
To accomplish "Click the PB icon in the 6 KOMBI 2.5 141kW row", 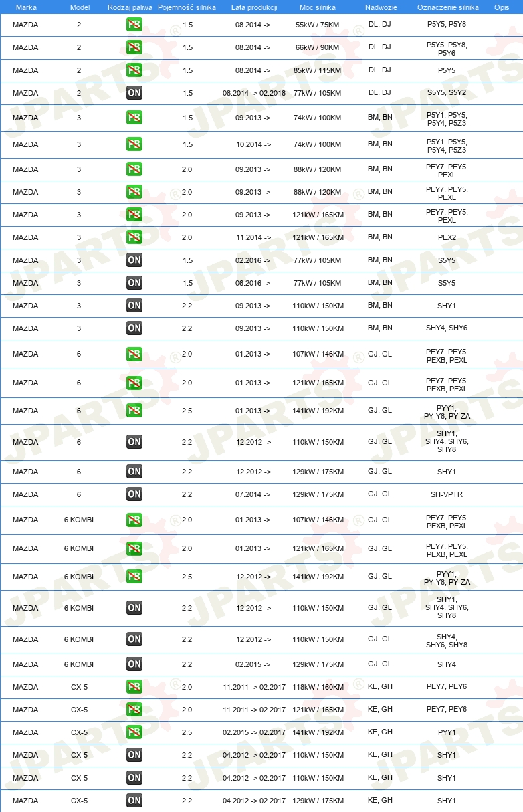I will tap(134, 577).
